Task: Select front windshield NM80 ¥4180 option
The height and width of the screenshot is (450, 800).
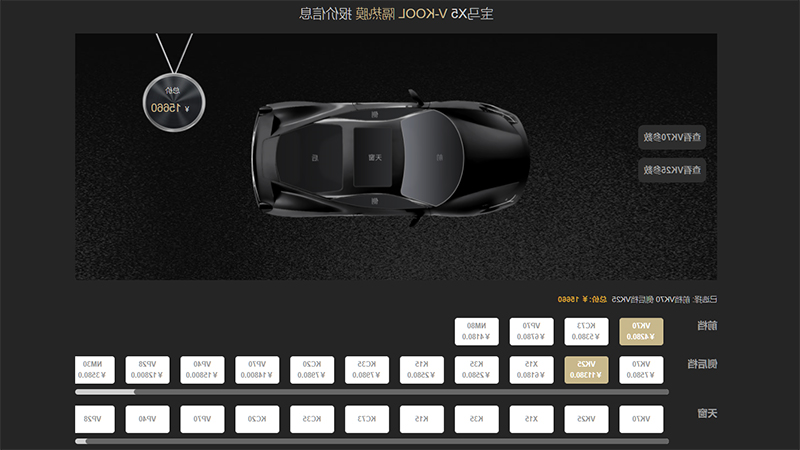Action: pyautogui.click(x=477, y=332)
